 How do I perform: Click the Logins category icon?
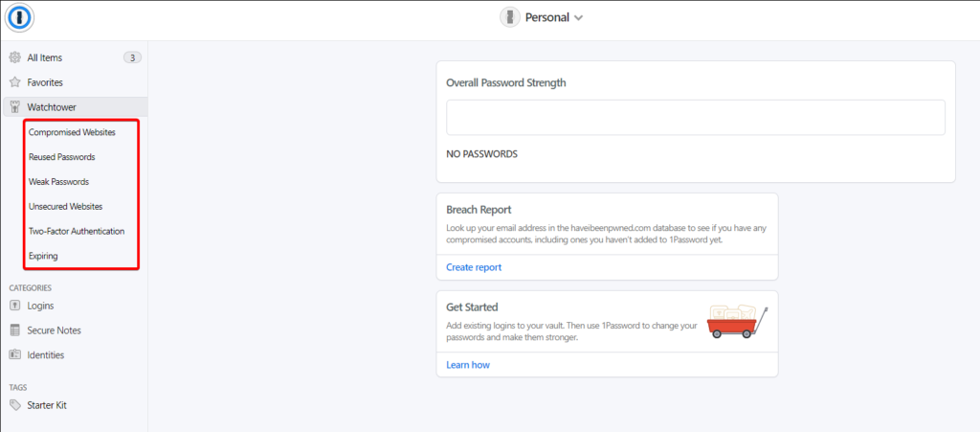point(14,306)
